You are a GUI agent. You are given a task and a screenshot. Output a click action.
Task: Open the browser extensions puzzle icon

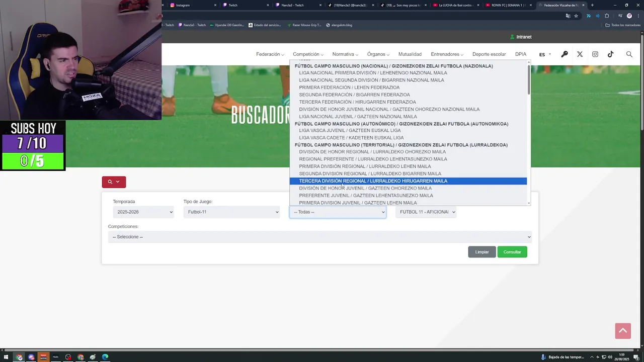point(607,16)
